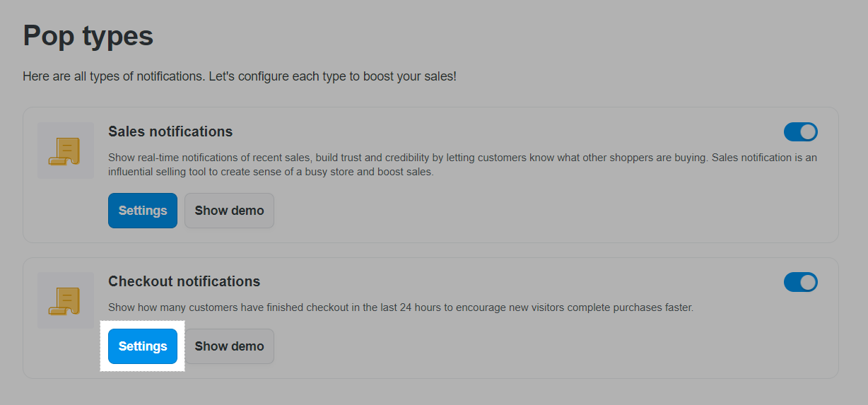
Task: Open the highlighted Checkout notifications Settings
Action: (143, 346)
